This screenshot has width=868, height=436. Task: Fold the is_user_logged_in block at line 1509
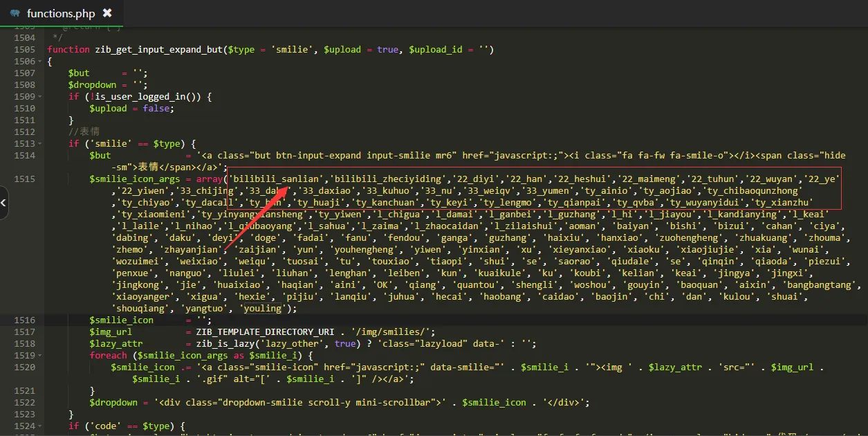(x=39, y=96)
